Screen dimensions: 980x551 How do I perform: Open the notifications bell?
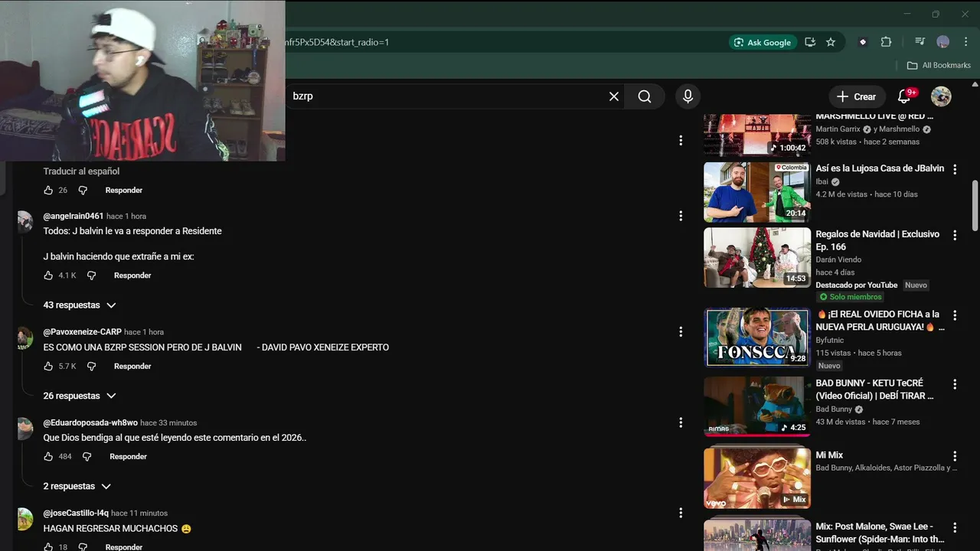(904, 96)
